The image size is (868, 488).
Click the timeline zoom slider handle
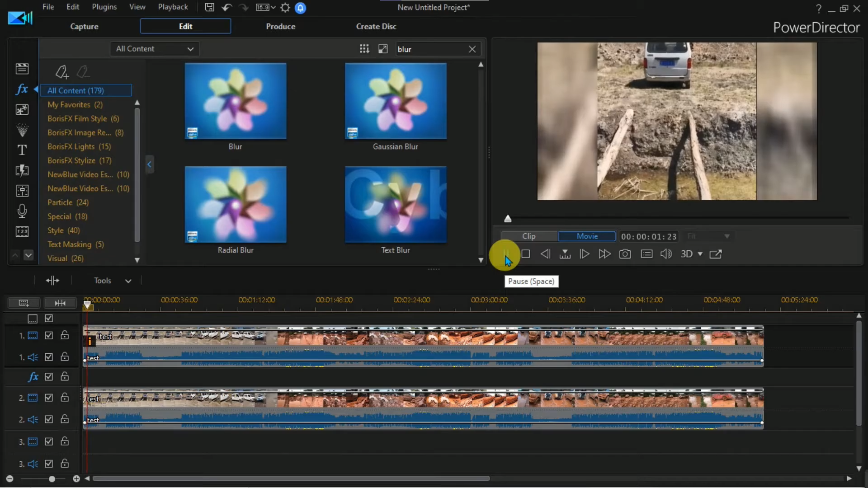click(x=52, y=479)
